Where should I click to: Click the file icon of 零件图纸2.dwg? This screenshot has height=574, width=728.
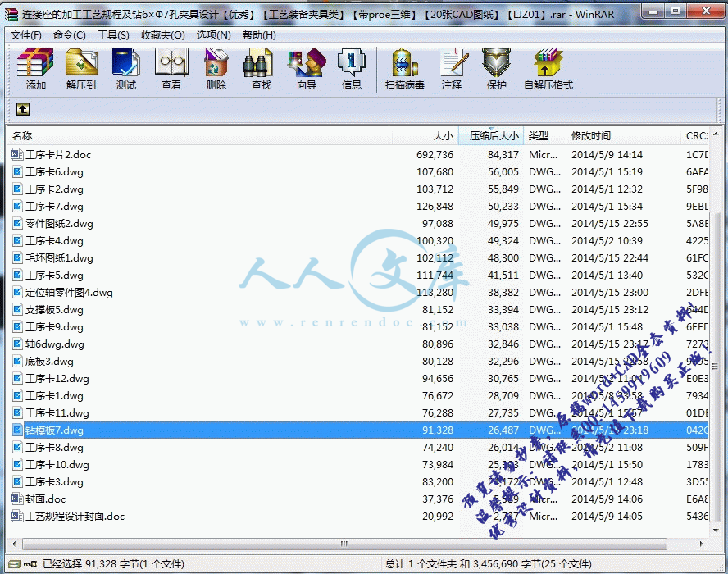tap(17, 223)
